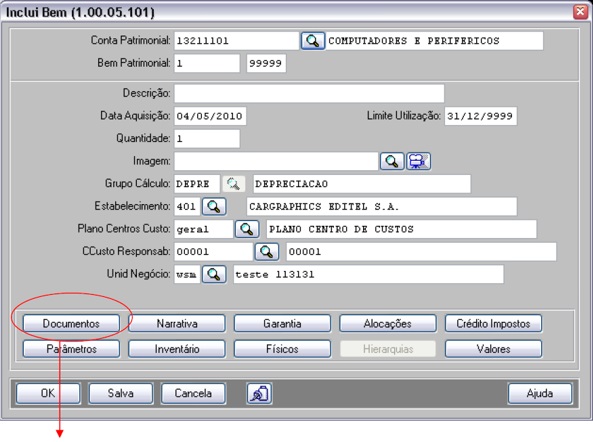Viewport: 593px width, 442px height.
Task: Click the Bem Patrimonial field containing 99999
Action: pos(266,63)
